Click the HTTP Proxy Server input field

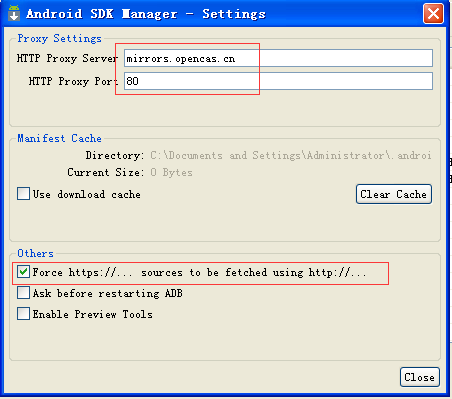(x=278, y=58)
